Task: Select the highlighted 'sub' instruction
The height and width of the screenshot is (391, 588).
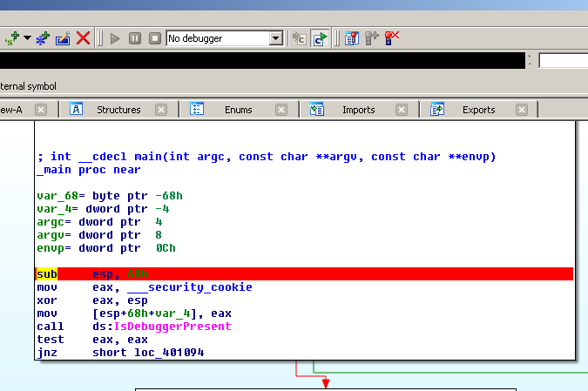Action: point(46,274)
